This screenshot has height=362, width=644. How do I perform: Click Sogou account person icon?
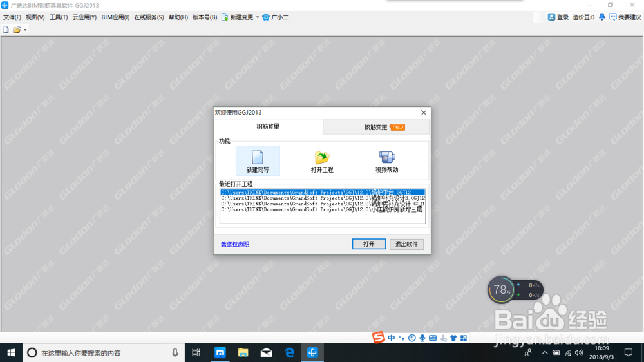click(443, 338)
